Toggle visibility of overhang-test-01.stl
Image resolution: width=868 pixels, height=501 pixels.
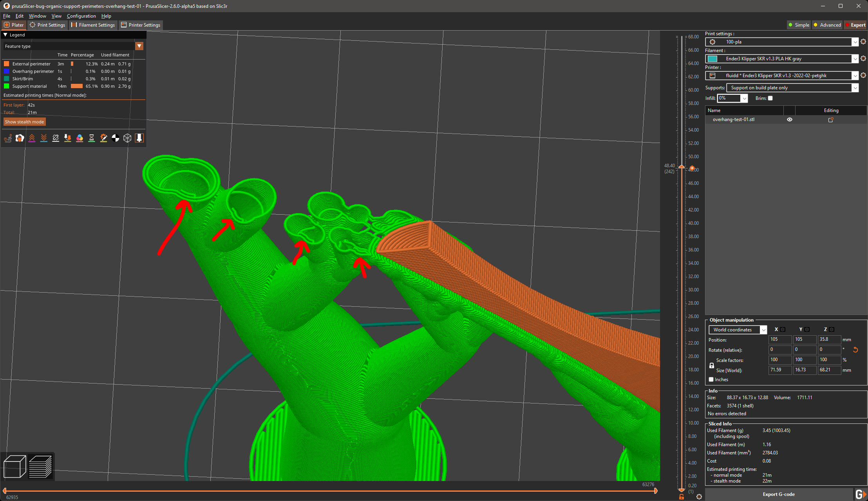coord(790,119)
